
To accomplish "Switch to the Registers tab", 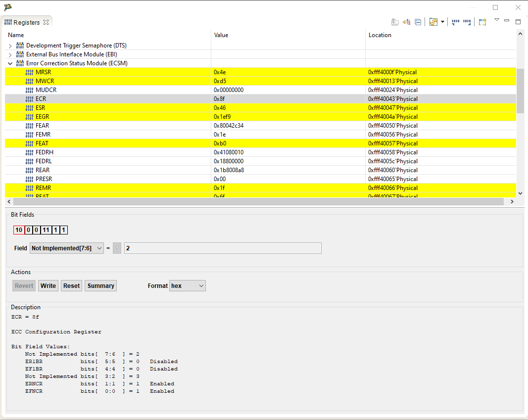I will point(27,22).
